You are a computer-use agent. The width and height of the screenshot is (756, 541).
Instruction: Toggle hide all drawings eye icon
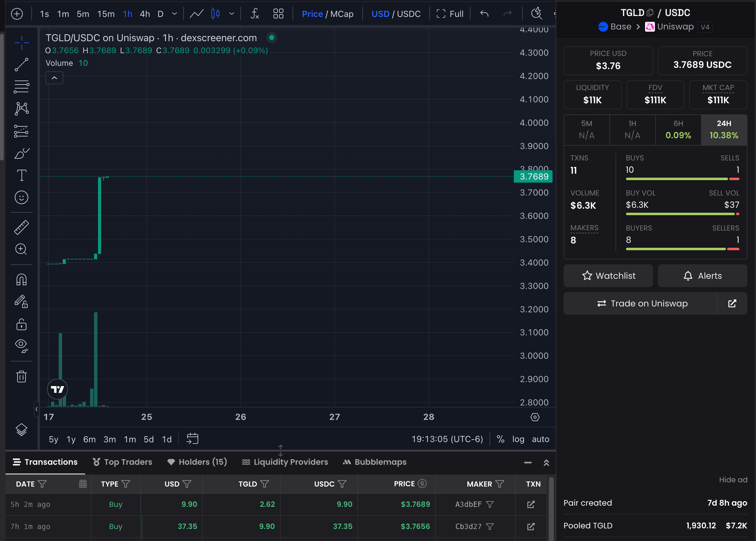(x=21, y=346)
